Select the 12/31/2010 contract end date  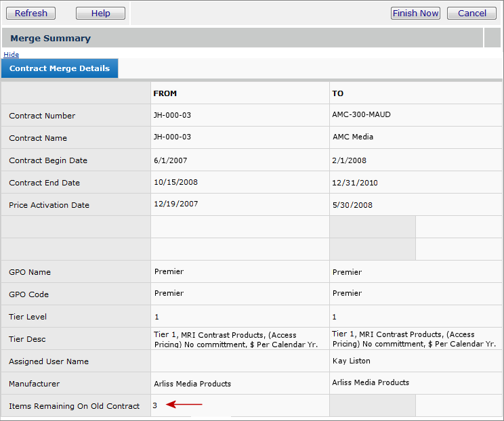click(x=354, y=183)
